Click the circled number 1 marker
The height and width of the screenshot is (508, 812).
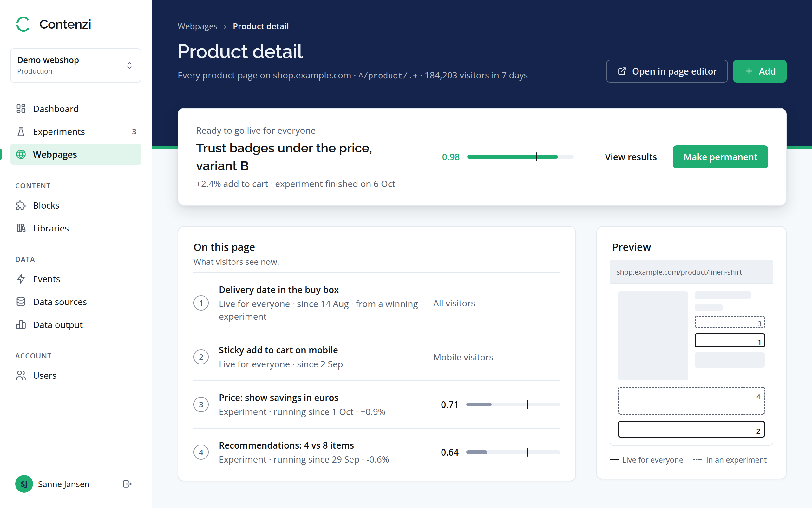pyautogui.click(x=201, y=303)
